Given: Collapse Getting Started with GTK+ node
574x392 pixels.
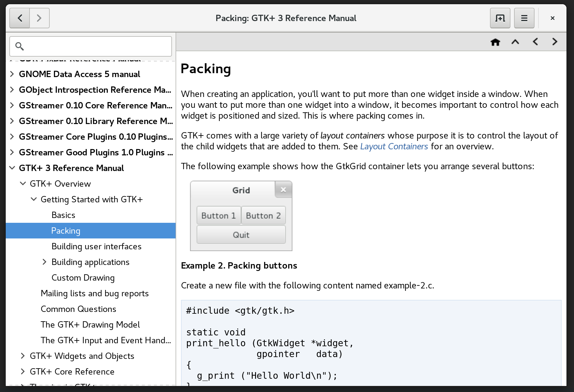Looking at the screenshot, I should pyautogui.click(x=34, y=199).
